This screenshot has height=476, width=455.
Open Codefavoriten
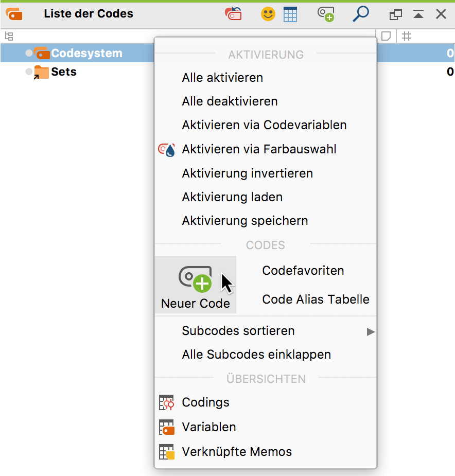(x=303, y=271)
